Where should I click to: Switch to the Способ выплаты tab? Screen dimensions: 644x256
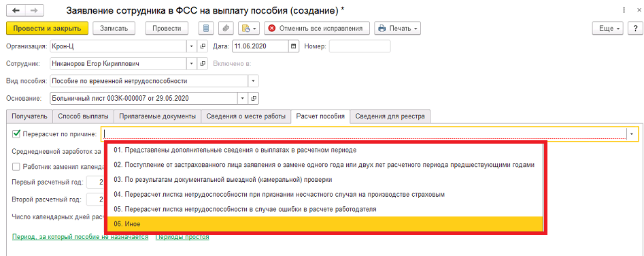(84, 116)
